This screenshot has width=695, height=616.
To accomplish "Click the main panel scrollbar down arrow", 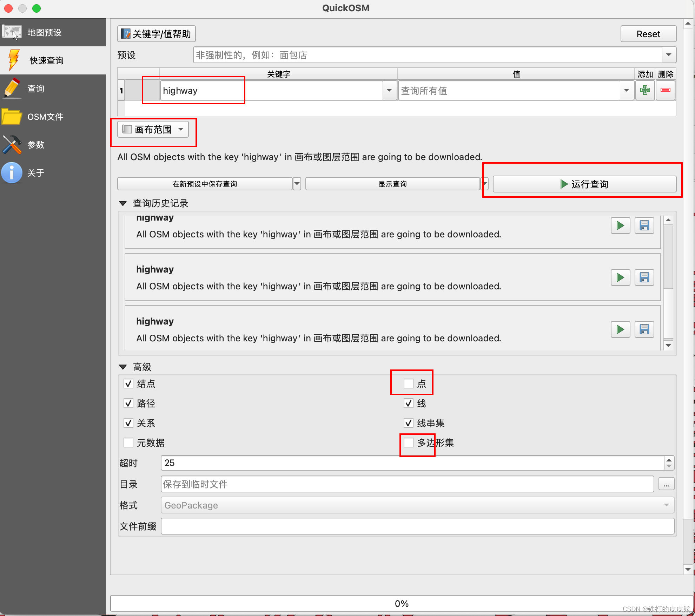I will (x=688, y=570).
